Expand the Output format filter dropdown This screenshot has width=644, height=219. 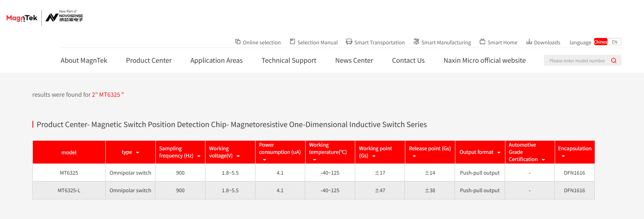pos(499,153)
